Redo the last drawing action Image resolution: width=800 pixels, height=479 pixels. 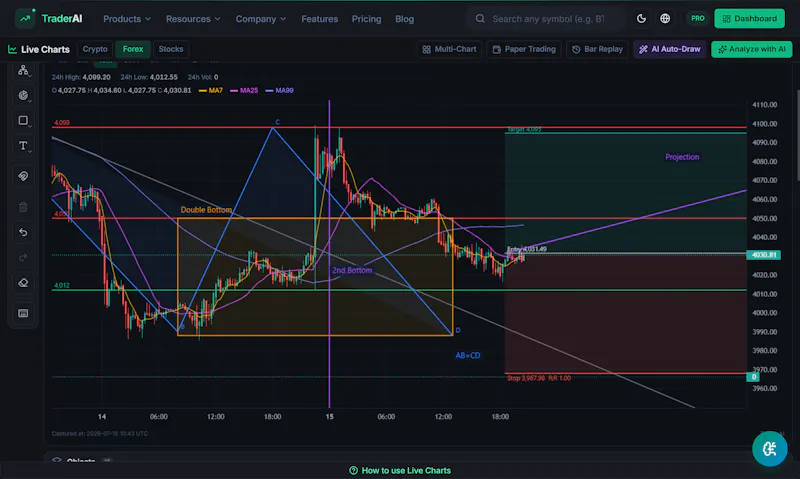(x=23, y=258)
